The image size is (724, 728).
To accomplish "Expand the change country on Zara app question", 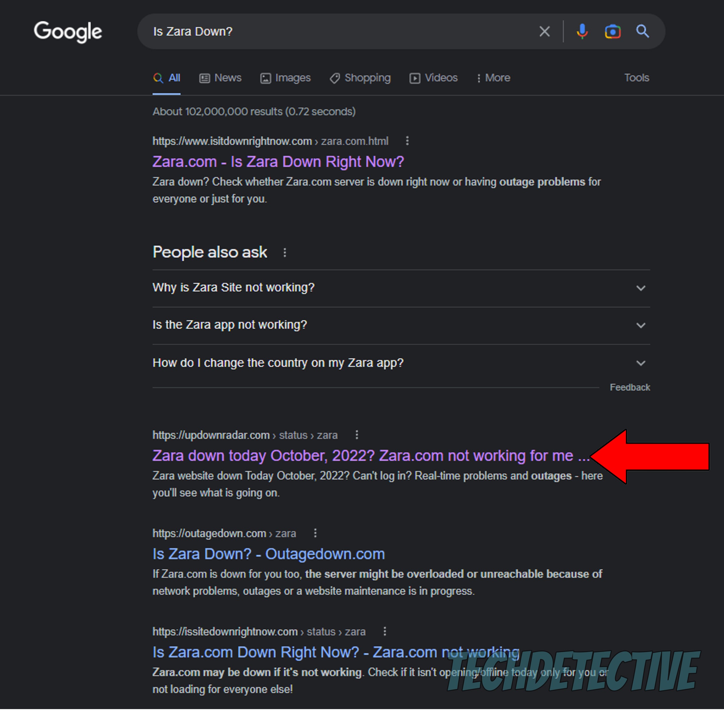I will [401, 363].
